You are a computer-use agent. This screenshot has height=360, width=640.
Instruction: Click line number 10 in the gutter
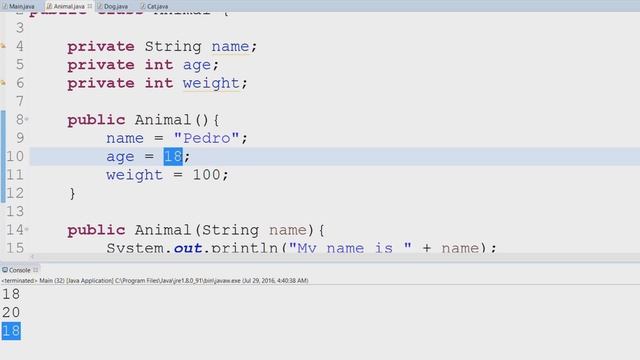coord(15,156)
